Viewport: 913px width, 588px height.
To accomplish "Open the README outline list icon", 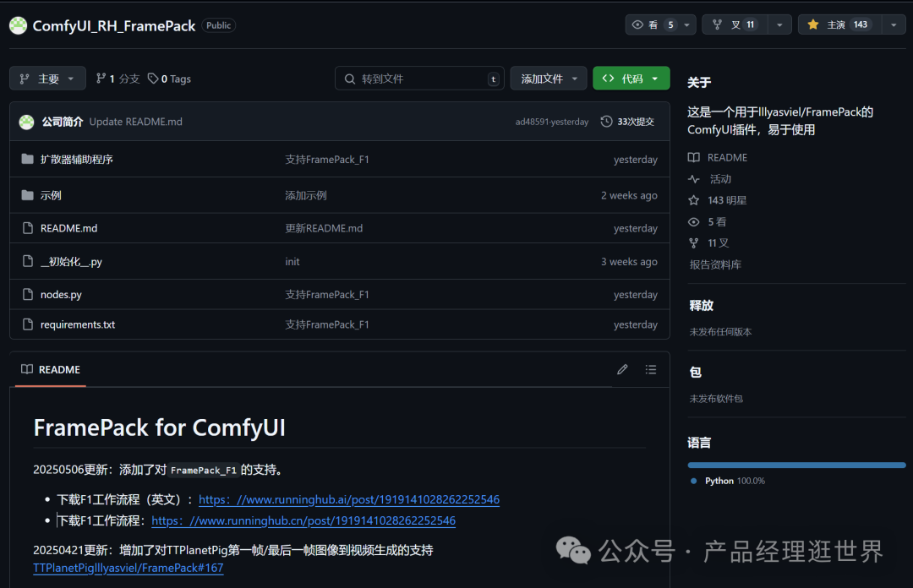I will coord(651,370).
